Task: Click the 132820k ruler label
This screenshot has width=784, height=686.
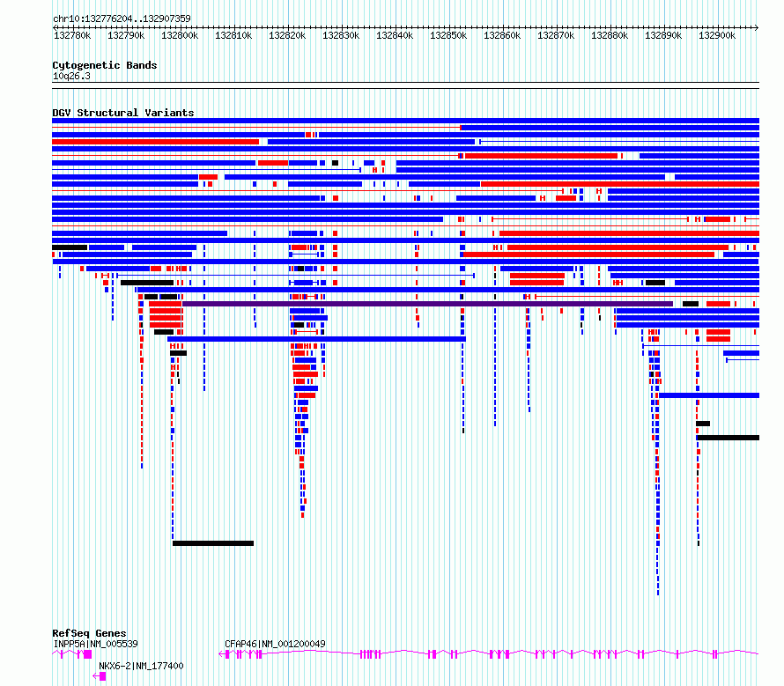Action: (287, 35)
